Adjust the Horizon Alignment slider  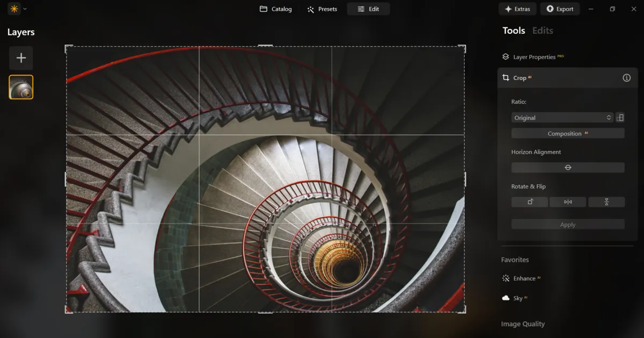[x=568, y=167]
